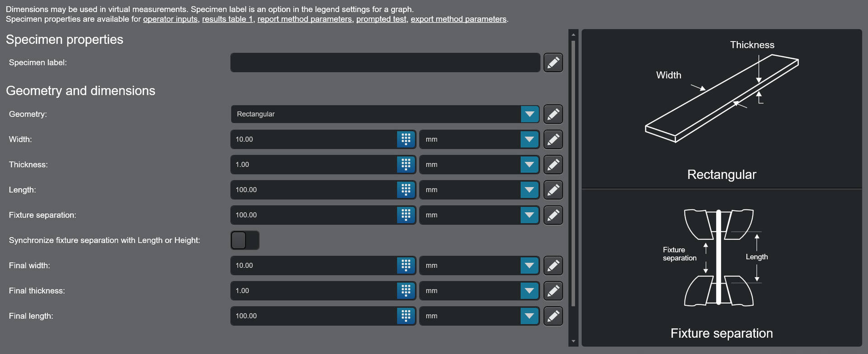
Task: Click the keypad icon beside Length value
Action: click(x=406, y=190)
